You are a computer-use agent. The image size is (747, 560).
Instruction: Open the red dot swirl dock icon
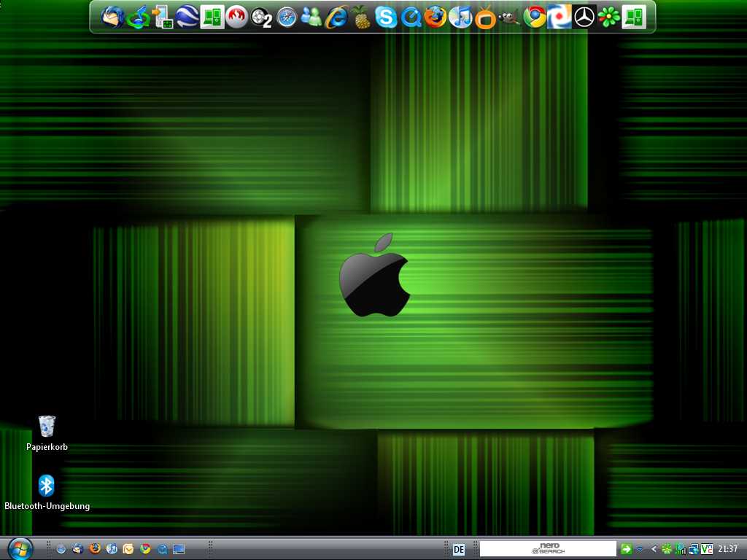[560, 17]
